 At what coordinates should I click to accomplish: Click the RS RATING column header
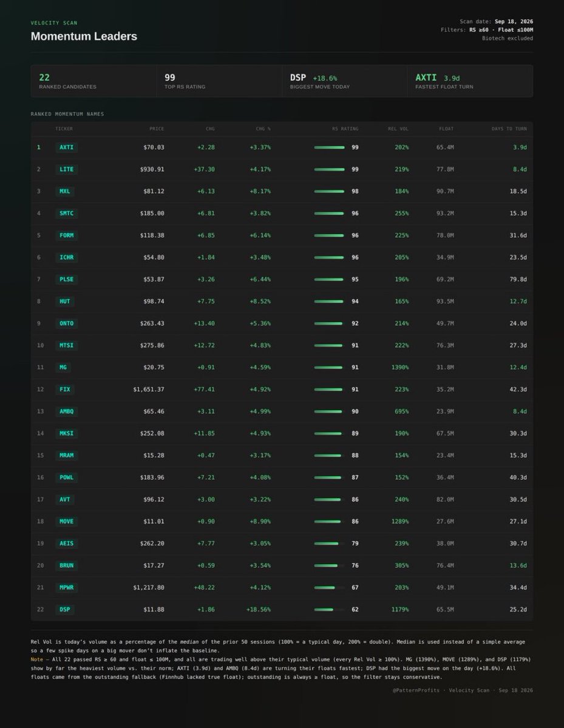345,129
